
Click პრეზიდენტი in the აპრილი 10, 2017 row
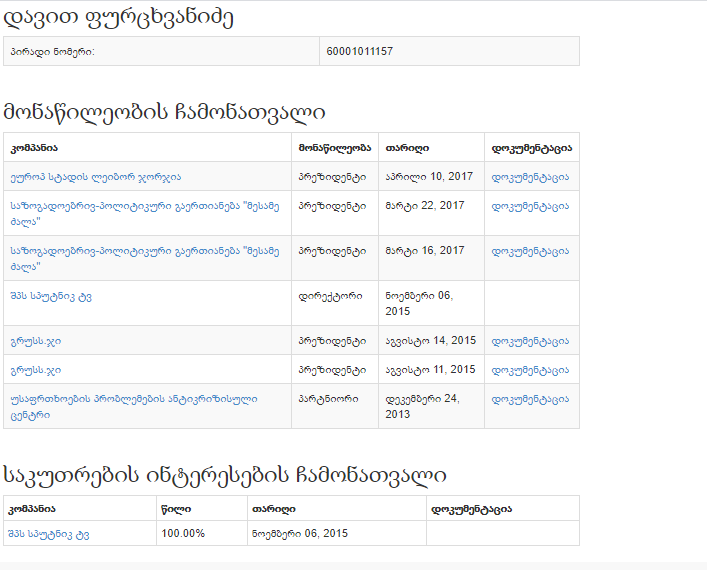(x=332, y=177)
